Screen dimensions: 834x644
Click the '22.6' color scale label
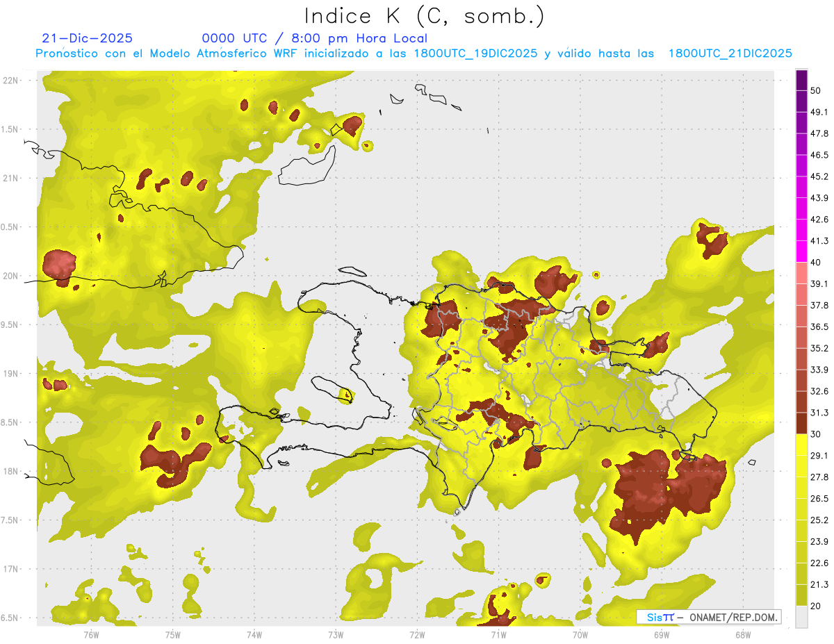pyautogui.click(x=819, y=563)
